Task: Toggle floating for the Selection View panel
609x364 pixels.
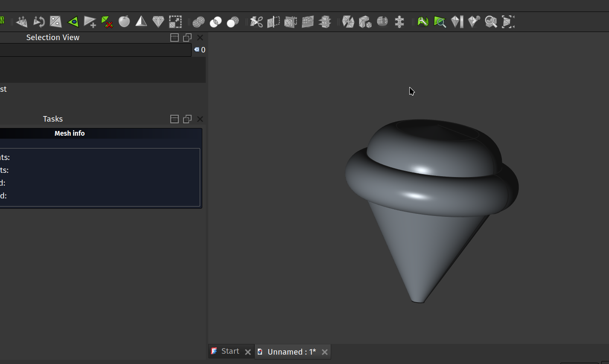Action: 187,38
